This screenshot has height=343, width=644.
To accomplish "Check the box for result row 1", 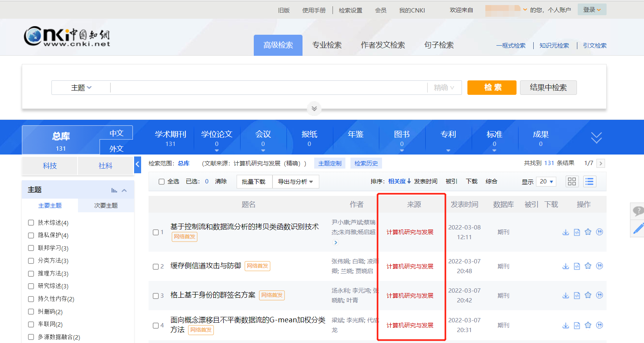I will click(x=156, y=233).
